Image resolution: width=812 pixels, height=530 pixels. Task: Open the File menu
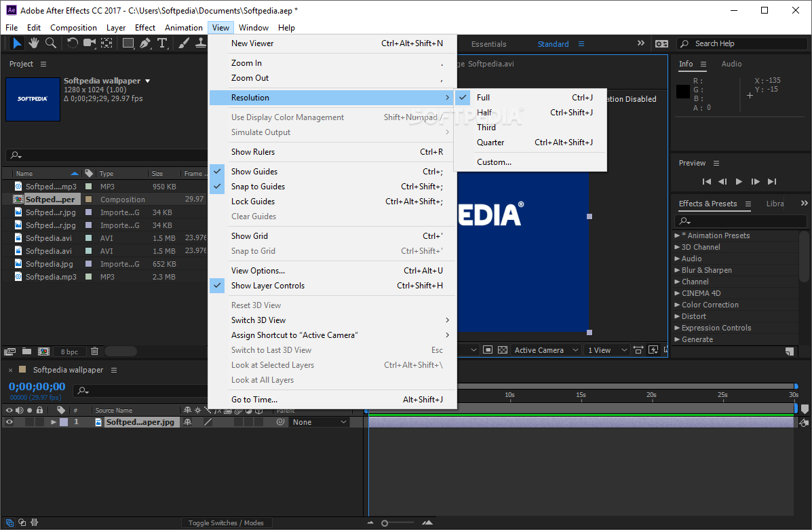(12, 27)
